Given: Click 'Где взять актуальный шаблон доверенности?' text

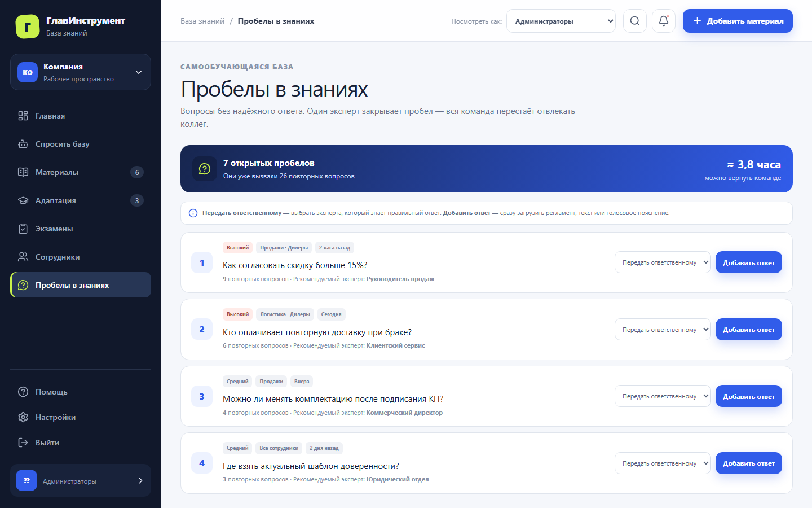Looking at the screenshot, I should pos(311,466).
